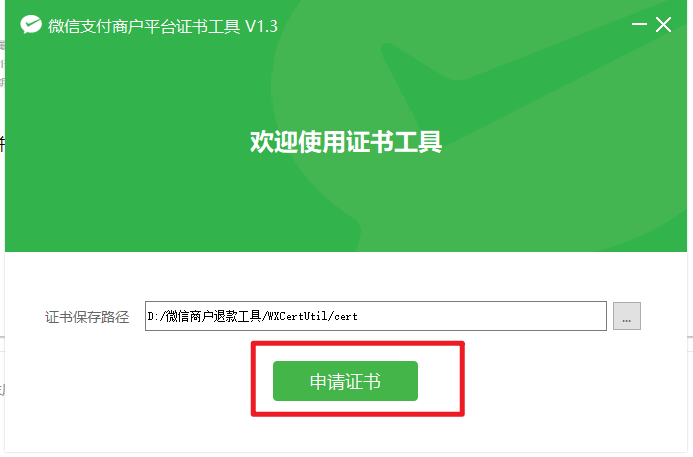Viewport: 693px width, 457px height.
Task: Click the 证书保存路径 label
Action: pos(87,317)
